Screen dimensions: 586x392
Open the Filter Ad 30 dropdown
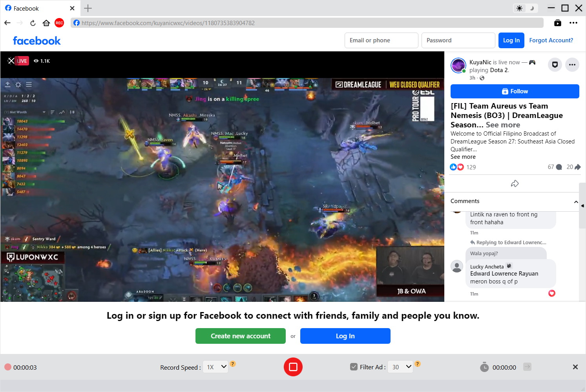pyautogui.click(x=400, y=367)
